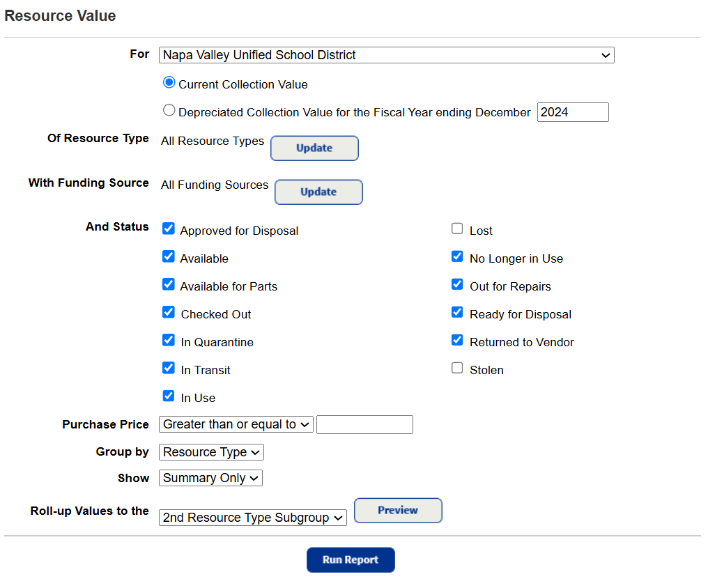Open the Purchase Price comparison dropdown
The height and width of the screenshot is (588, 708).
236,424
